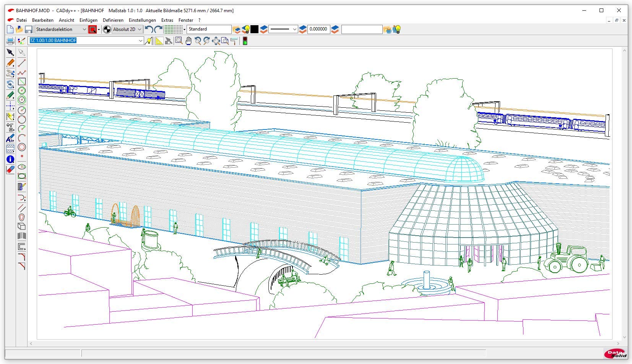Click the Standard layer name field
The width and height of the screenshot is (632, 364).
click(x=209, y=29)
